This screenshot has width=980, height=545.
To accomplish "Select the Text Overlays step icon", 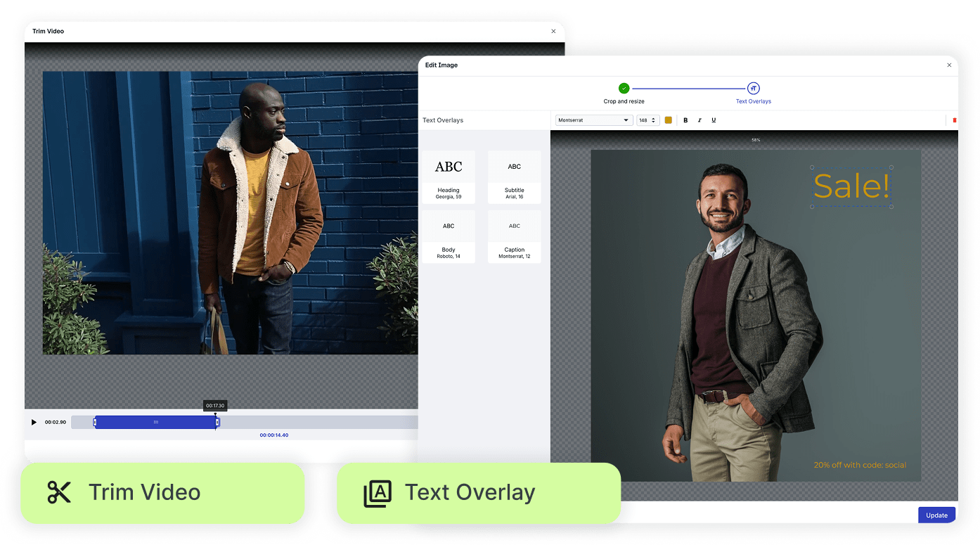I will coord(753,89).
